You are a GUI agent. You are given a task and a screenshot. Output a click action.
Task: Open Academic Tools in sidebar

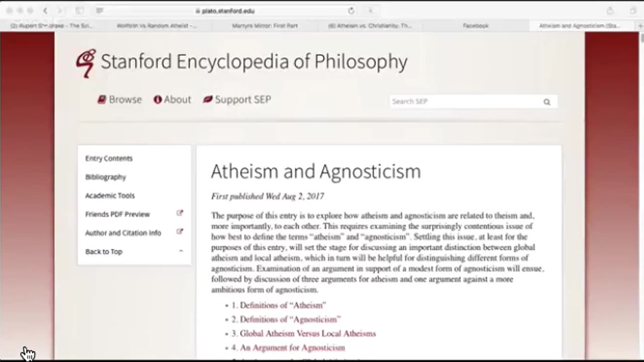tap(110, 196)
